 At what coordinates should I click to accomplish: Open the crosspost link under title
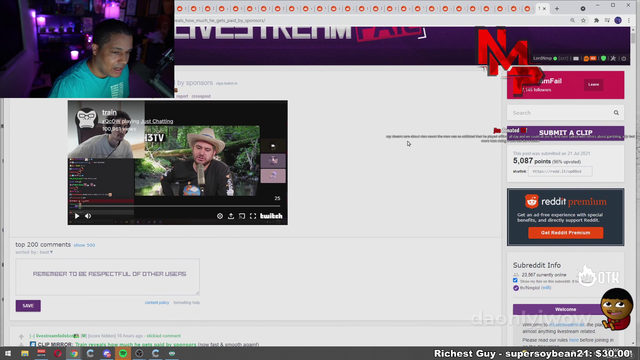(201, 96)
